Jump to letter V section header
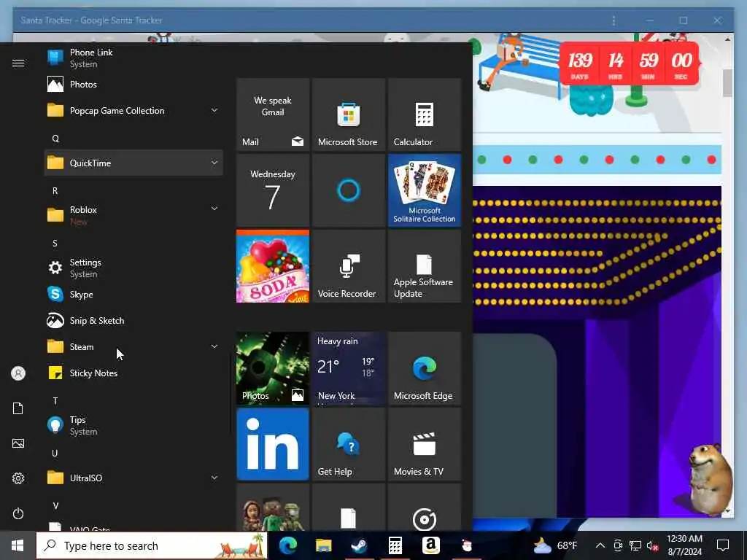This screenshot has height=560, width=747. pyautogui.click(x=55, y=506)
